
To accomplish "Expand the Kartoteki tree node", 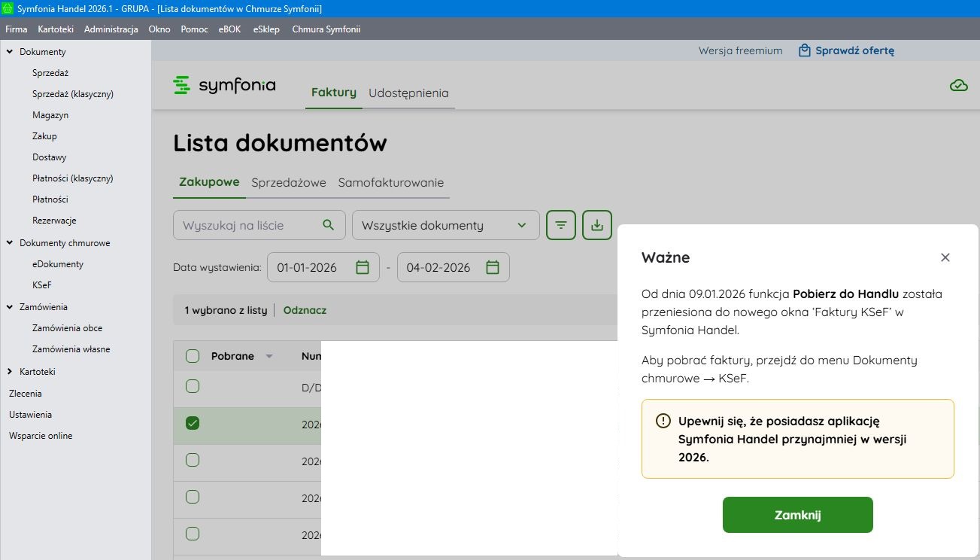I will (x=10, y=372).
